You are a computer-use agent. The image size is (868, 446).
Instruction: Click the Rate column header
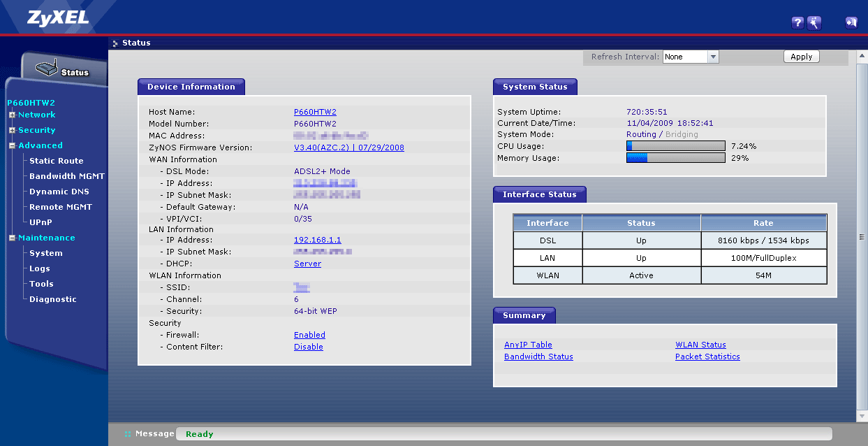(763, 223)
